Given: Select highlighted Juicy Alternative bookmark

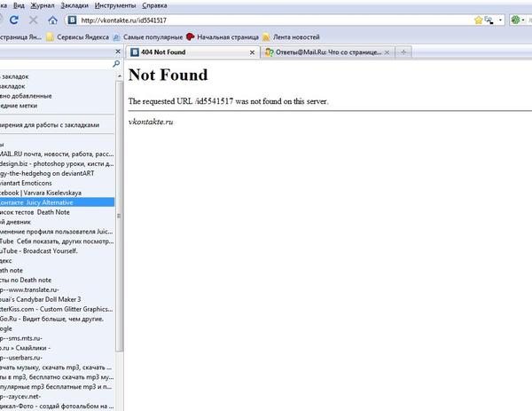Looking at the screenshot, I should pyautogui.click(x=57, y=202).
